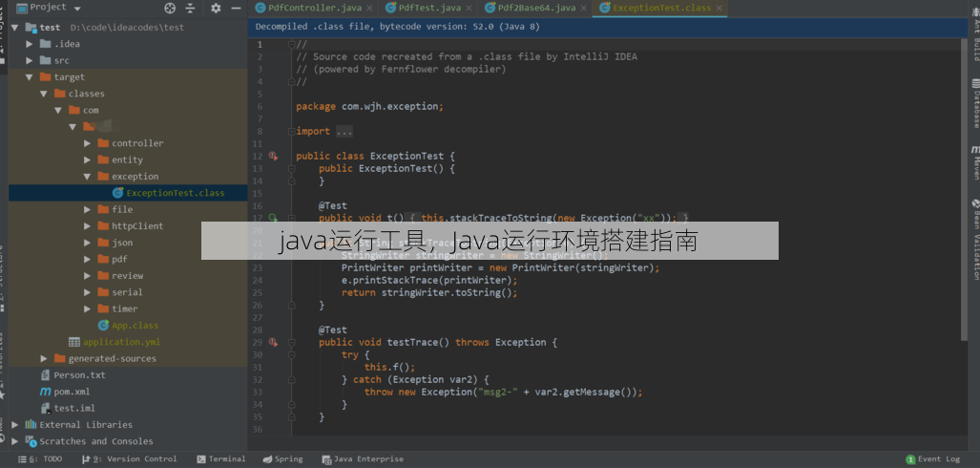Close the PdfTest.java tab

(x=469, y=9)
